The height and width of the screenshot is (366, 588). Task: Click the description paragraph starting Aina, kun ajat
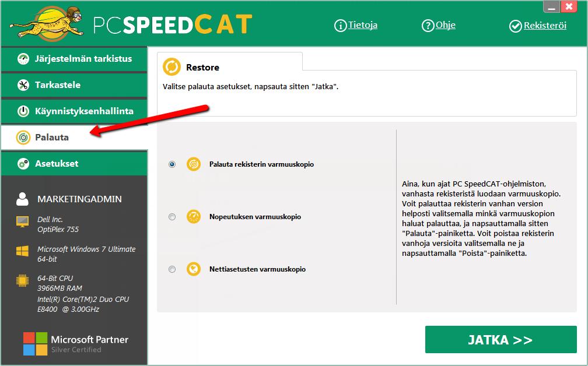[481, 219]
